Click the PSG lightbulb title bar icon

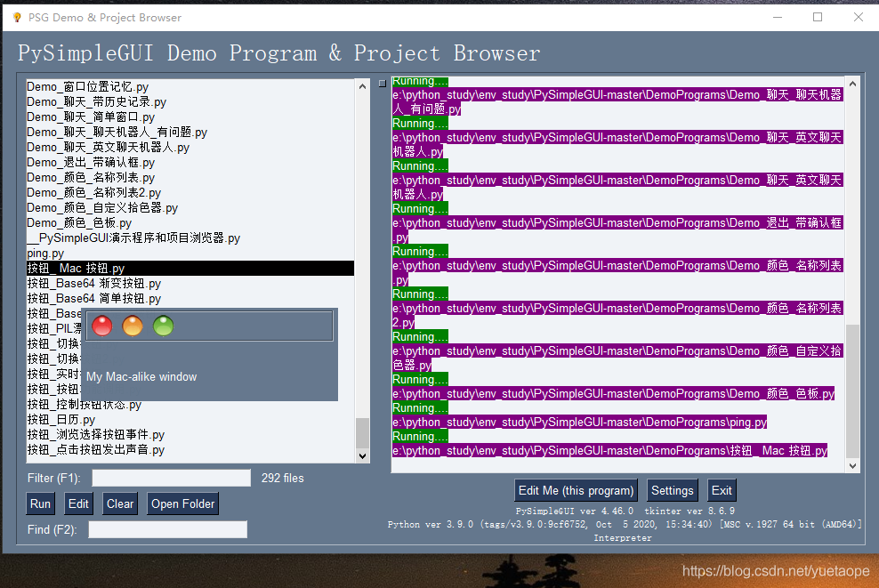[x=17, y=18]
